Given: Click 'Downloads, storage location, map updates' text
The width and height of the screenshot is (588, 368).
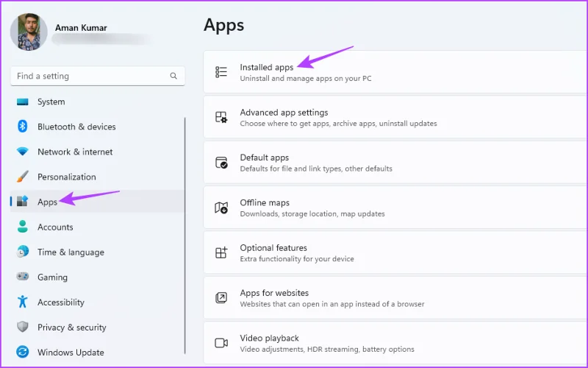Looking at the screenshot, I should tap(312, 213).
